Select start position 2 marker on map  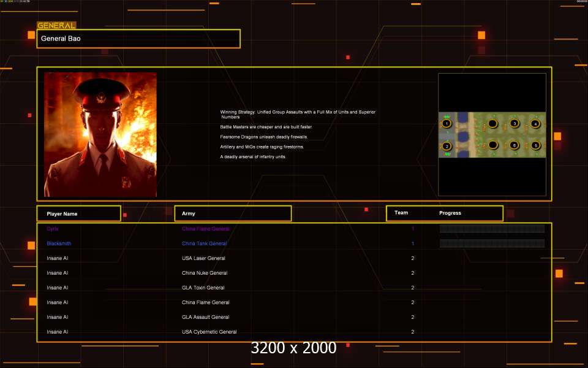point(447,147)
